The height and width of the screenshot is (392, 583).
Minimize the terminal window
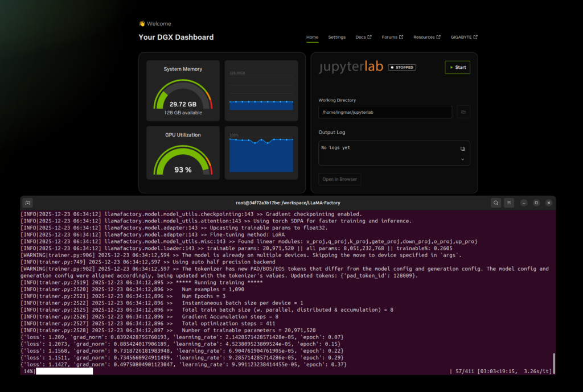[524, 203]
